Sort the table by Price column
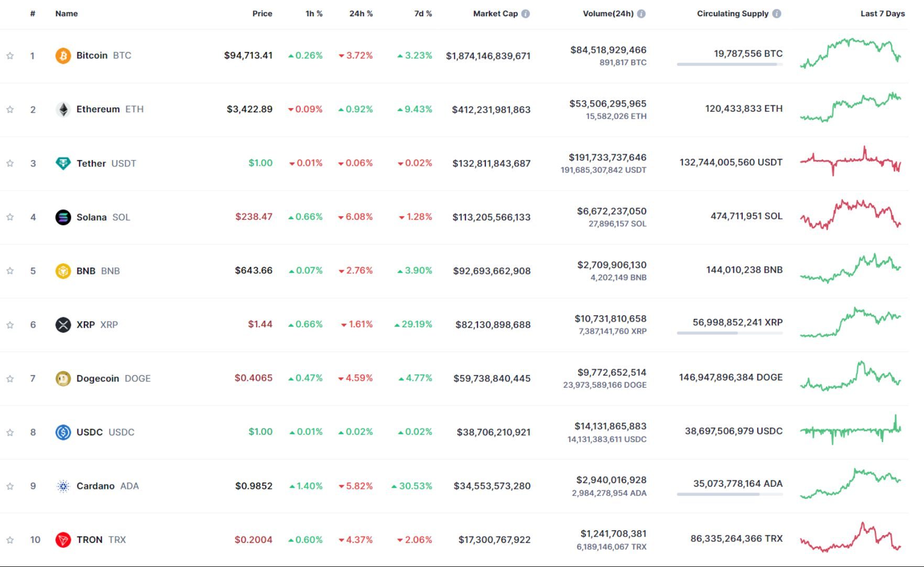924x567 pixels. point(262,14)
